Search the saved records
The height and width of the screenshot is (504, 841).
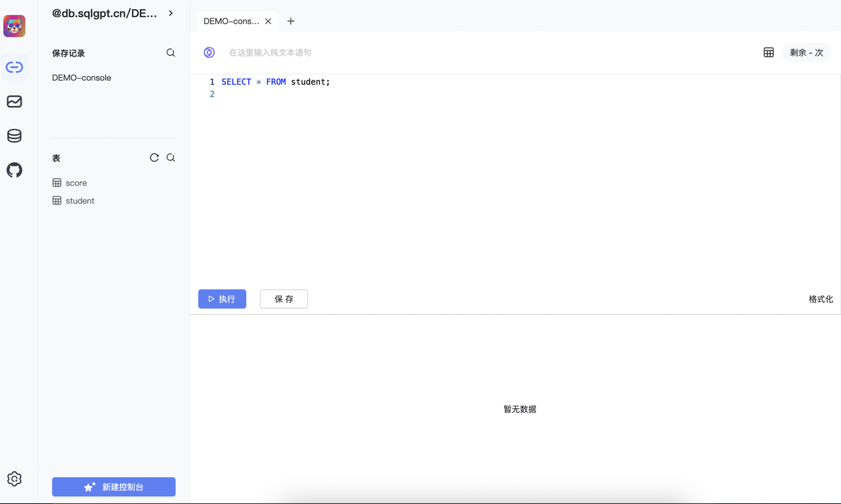(x=171, y=53)
